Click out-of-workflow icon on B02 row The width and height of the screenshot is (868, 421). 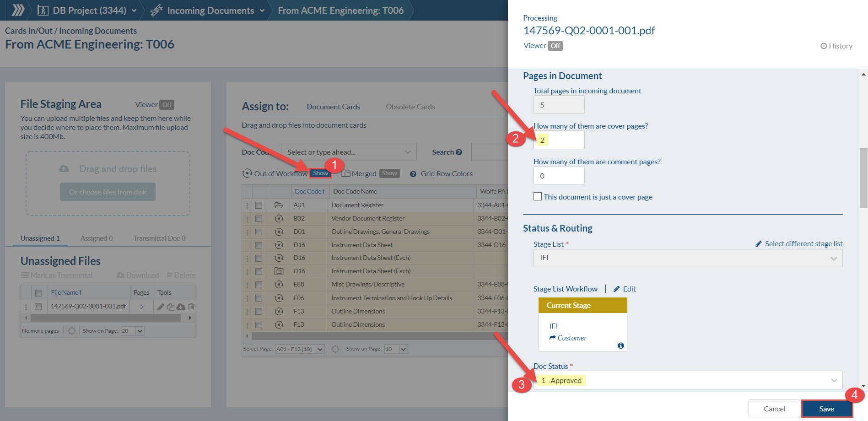click(279, 219)
